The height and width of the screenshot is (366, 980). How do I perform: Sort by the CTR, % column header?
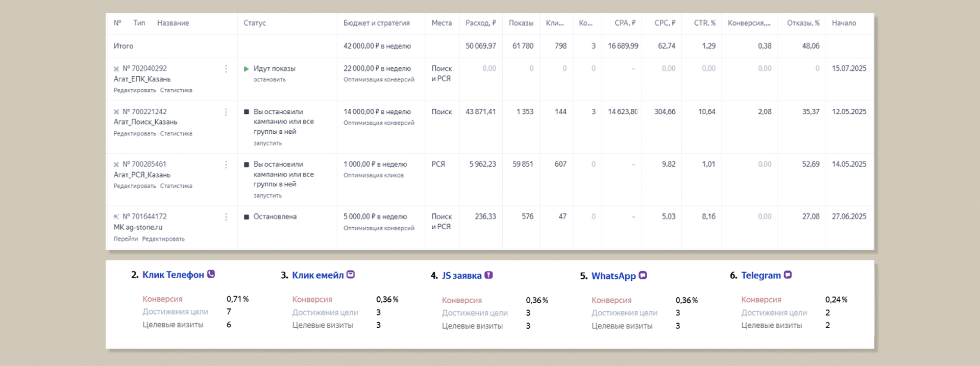point(704,23)
